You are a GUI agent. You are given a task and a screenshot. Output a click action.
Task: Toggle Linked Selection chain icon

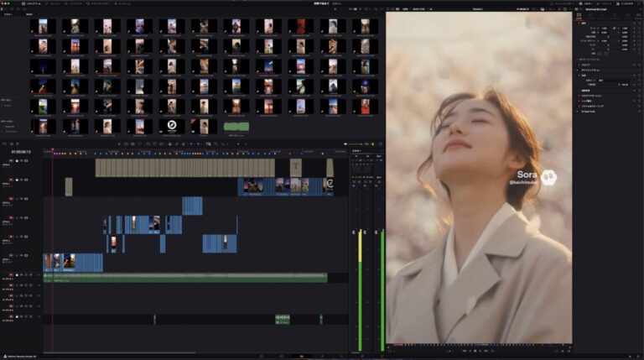click(177, 143)
